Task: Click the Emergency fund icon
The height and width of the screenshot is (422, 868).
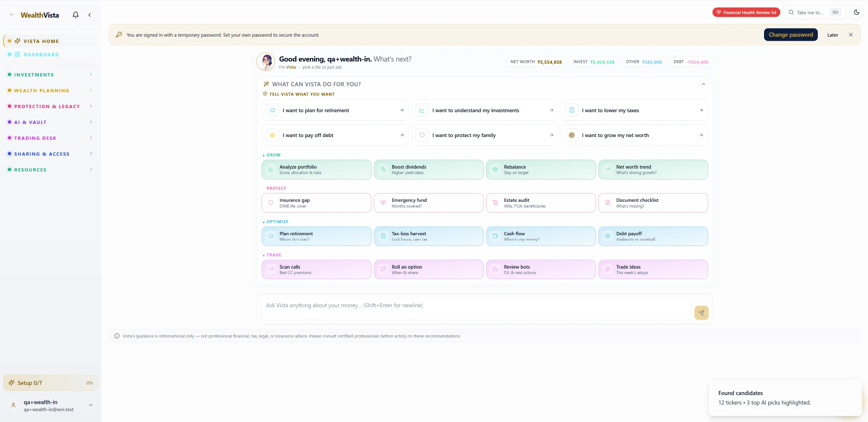Action: click(383, 203)
